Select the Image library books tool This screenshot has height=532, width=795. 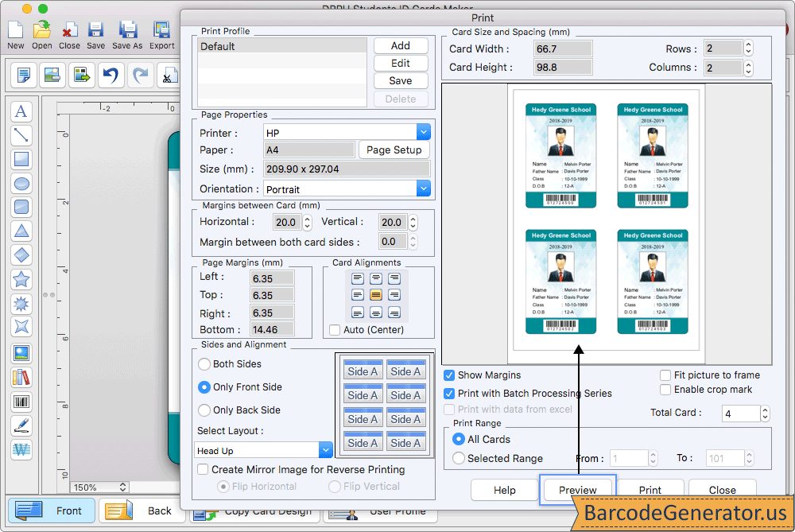21,377
